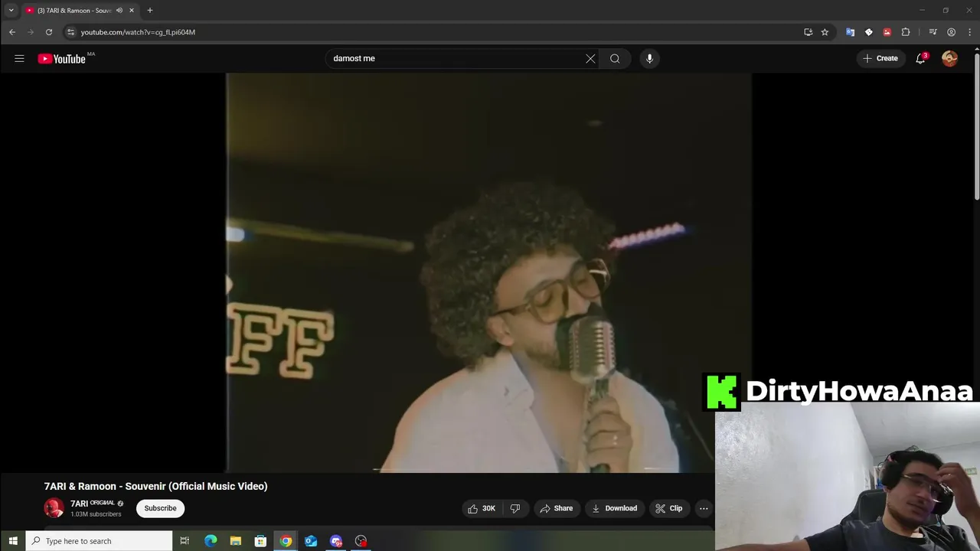Reload the YouTube page

49,32
